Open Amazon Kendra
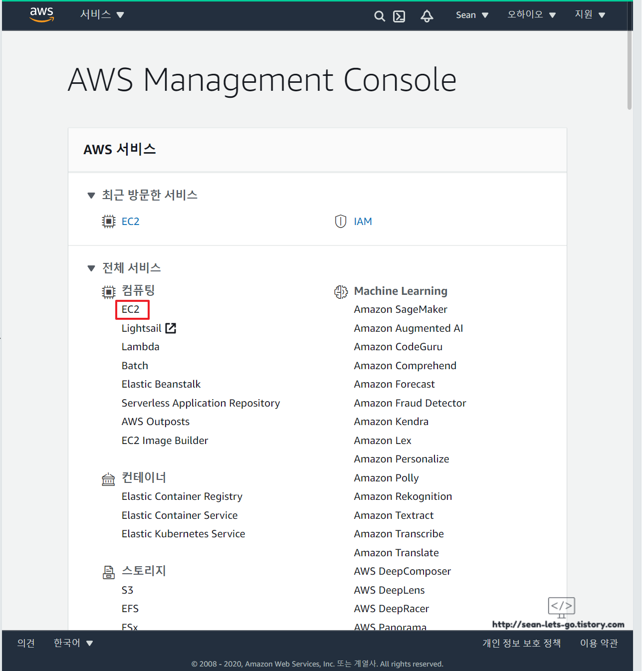The height and width of the screenshot is (671, 644). (x=391, y=422)
